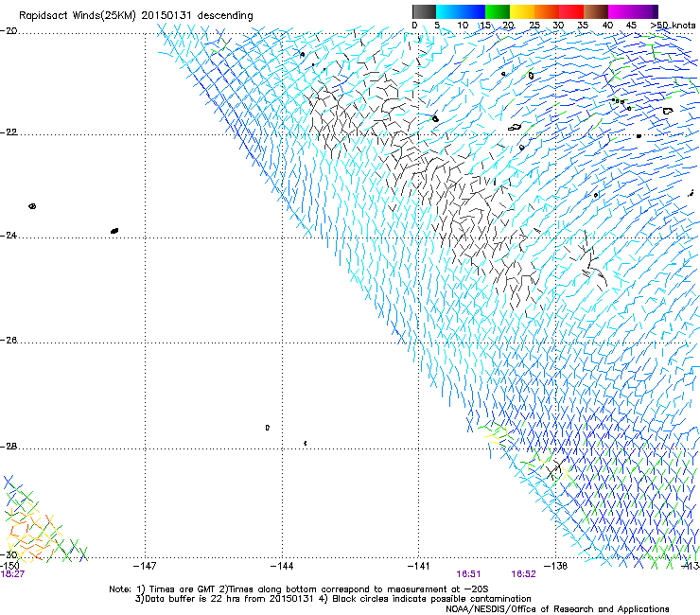
Task: Click the '45' legend scale label
Action: (631, 26)
